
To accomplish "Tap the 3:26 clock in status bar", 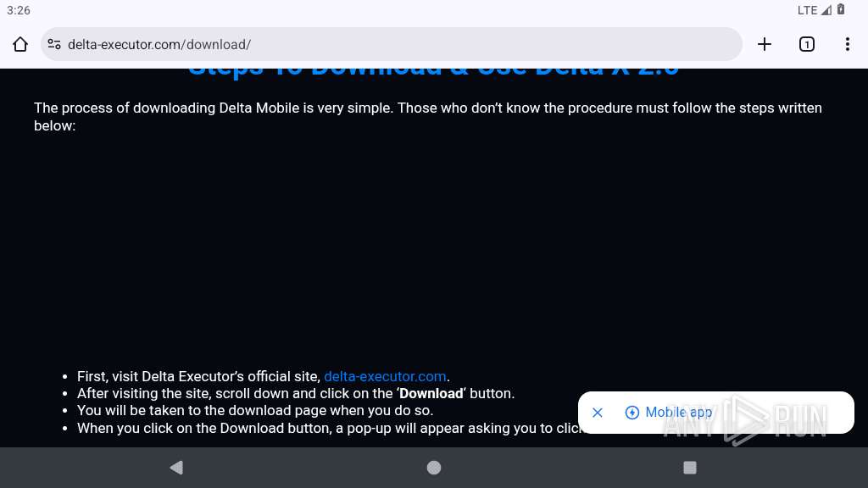I will tap(19, 10).
